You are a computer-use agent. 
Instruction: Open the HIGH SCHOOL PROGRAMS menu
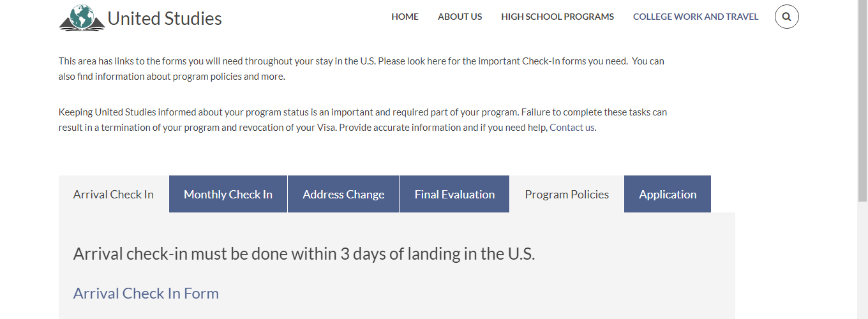[x=557, y=17]
